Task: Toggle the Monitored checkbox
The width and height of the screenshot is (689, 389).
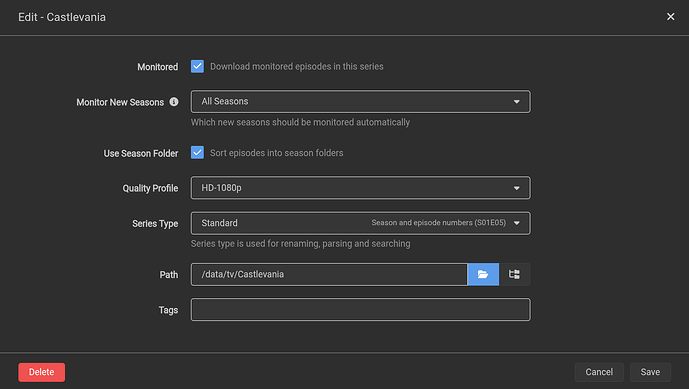Action: coord(197,66)
